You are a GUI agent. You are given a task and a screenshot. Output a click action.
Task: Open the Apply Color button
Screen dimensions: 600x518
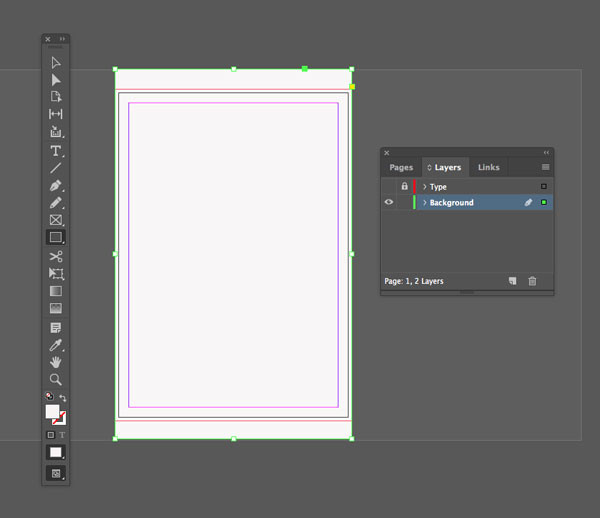pos(56,452)
